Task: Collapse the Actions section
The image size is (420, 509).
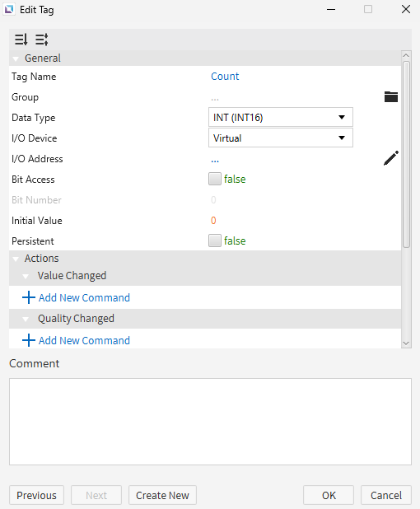Action: [x=16, y=259]
